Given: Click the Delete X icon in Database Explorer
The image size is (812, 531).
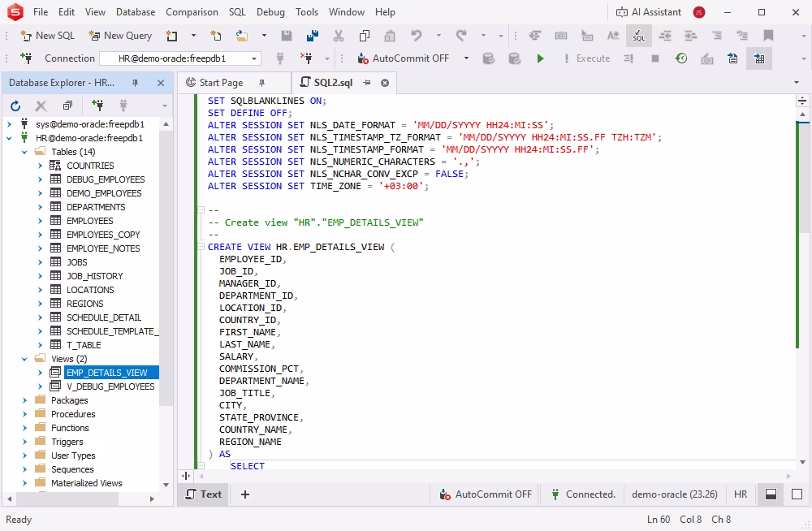Looking at the screenshot, I should coord(41,106).
